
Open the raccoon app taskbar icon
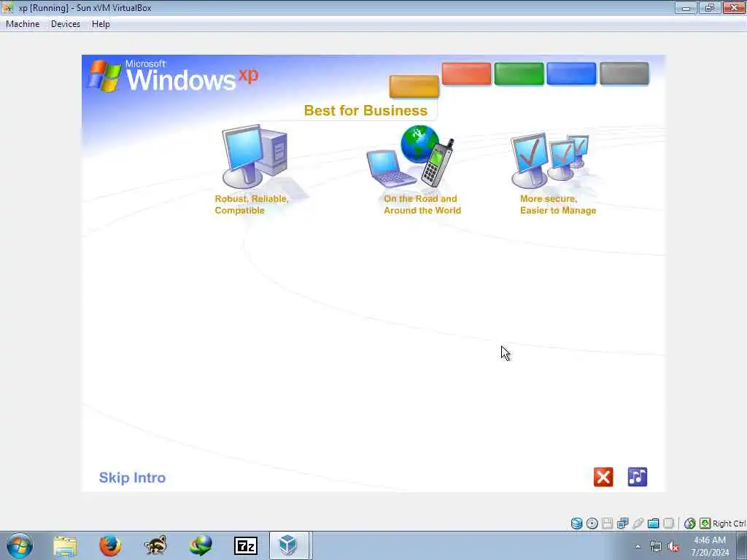pyautogui.click(x=155, y=545)
